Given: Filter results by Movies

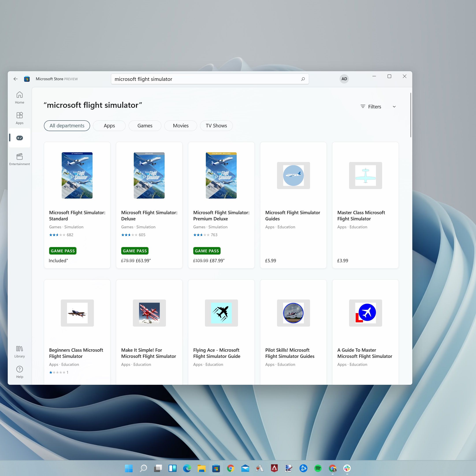Looking at the screenshot, I should pyautogui.click(x=181, y=126).
